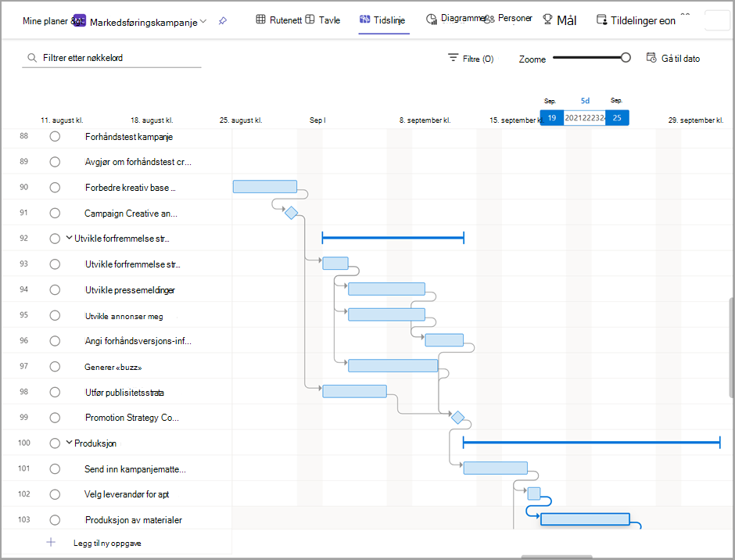Click the search magnifier icon
This screenshot has height=560, width=735.
point(32,58)
